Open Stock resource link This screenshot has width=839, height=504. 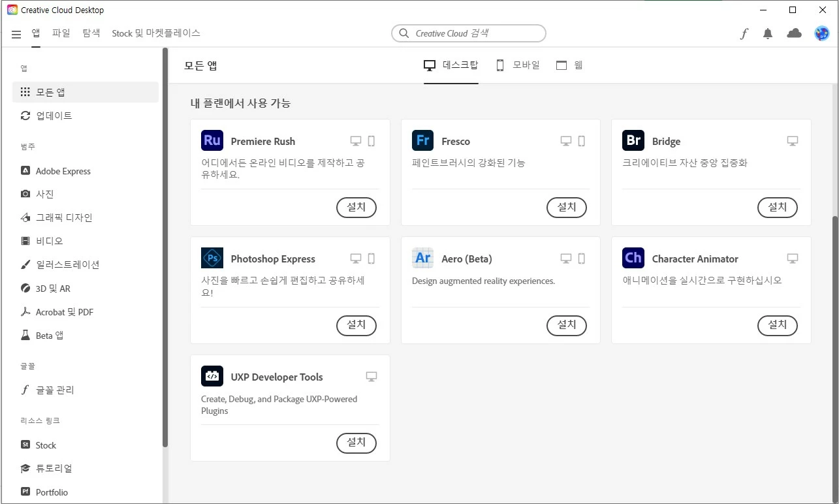point(86,445)
